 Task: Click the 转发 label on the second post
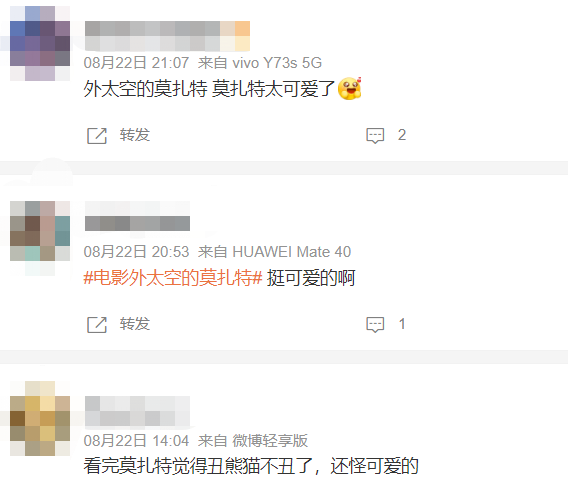tap(135, 324)
